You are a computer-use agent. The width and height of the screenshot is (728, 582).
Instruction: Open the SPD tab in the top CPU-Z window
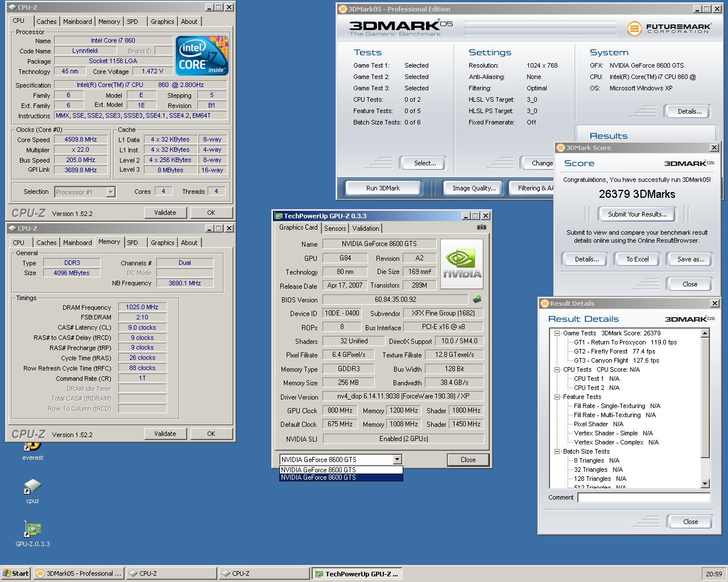point(133,22)
